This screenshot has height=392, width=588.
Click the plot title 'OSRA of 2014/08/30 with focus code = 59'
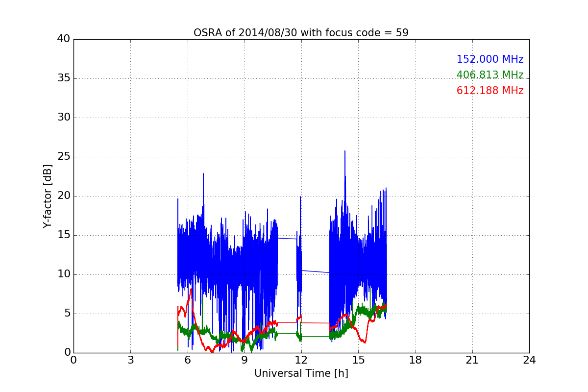coord(301,33)
